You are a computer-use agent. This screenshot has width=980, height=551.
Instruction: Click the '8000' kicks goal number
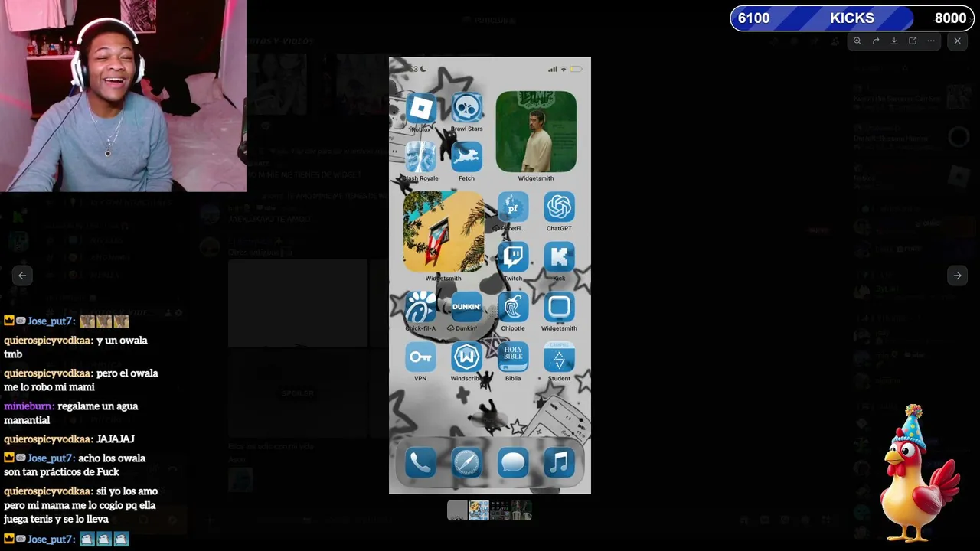950,18
